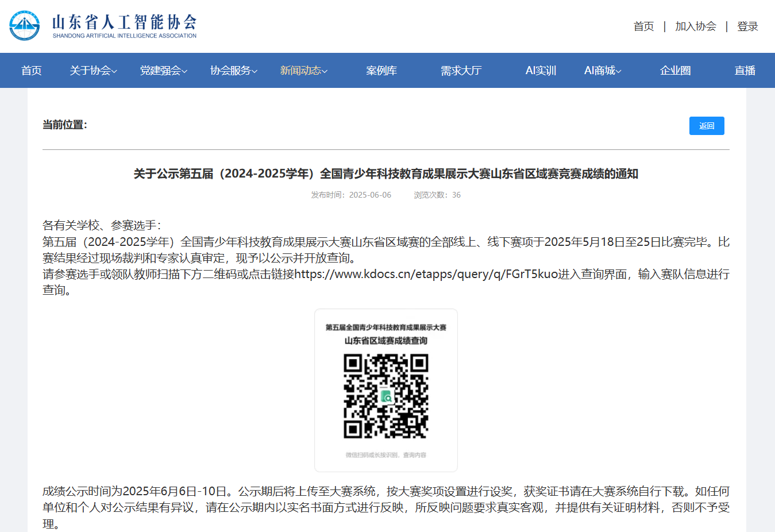Open the 案例库 navigation item
The width and height of the screenshot is (775, 532).
click(x=381, y=71)
